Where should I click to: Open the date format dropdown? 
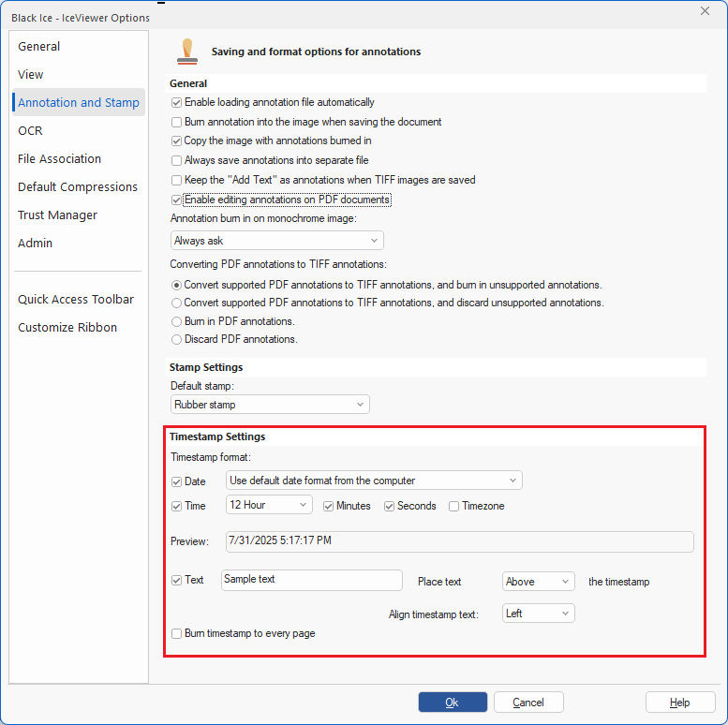point(374,481)
